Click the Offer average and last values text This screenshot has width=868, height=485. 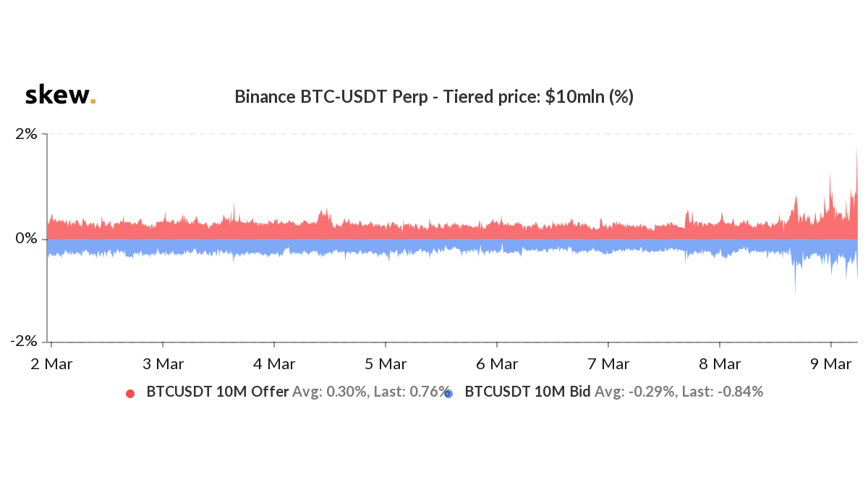click(370, 392)
